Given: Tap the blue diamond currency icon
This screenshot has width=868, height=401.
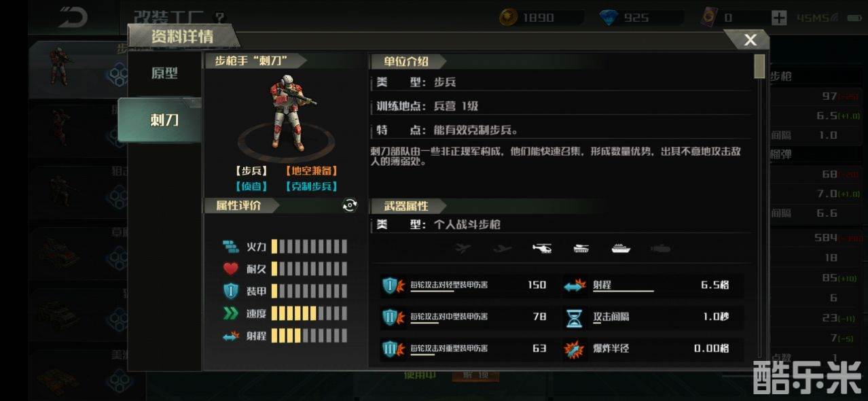Looking at the screenshot, I should (609, 18).
